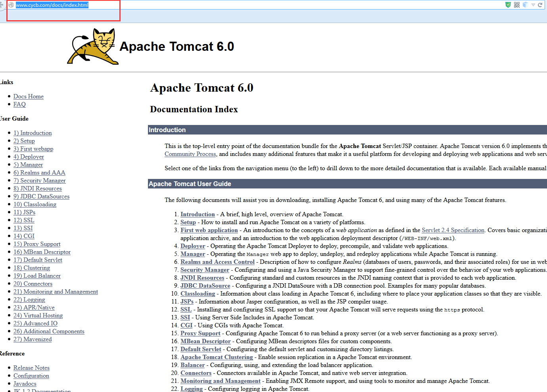Open sidebar link 1) Introduction
The image size is (547, 392).
33,133
